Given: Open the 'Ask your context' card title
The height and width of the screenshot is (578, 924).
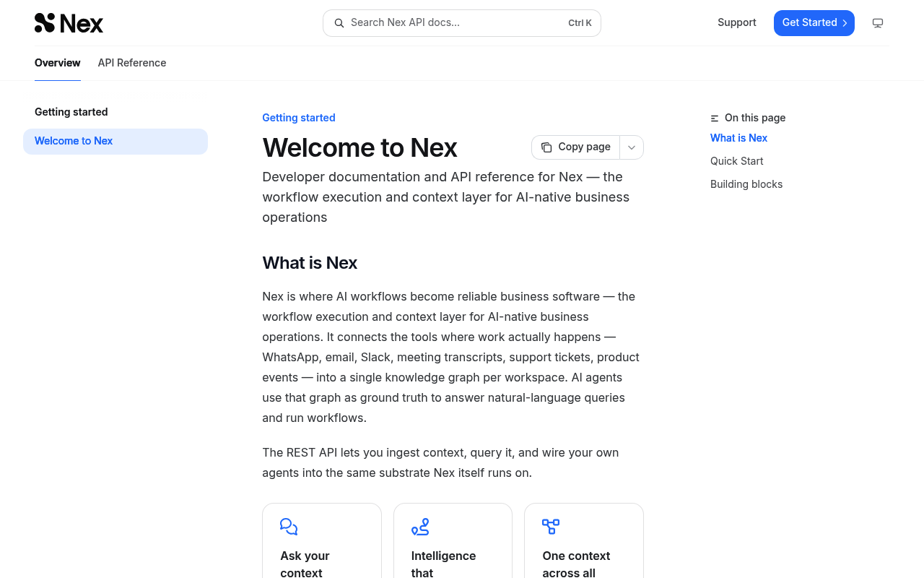Looking at the screenshot, I should [305, 564].
